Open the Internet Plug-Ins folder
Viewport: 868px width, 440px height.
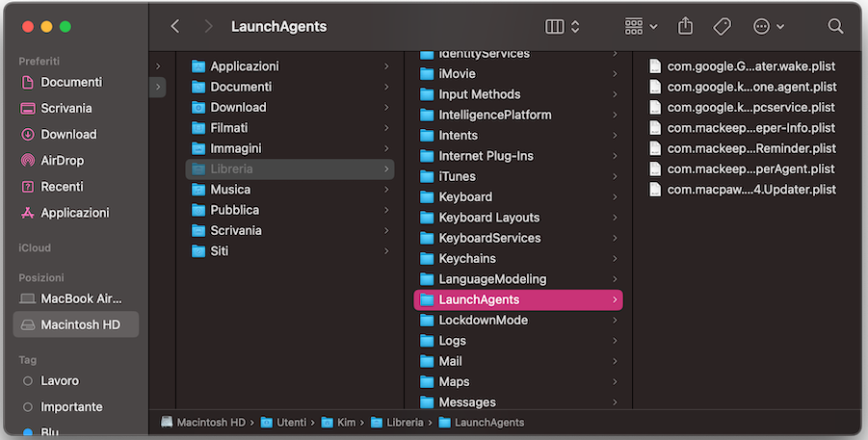(x=518, y=156)
